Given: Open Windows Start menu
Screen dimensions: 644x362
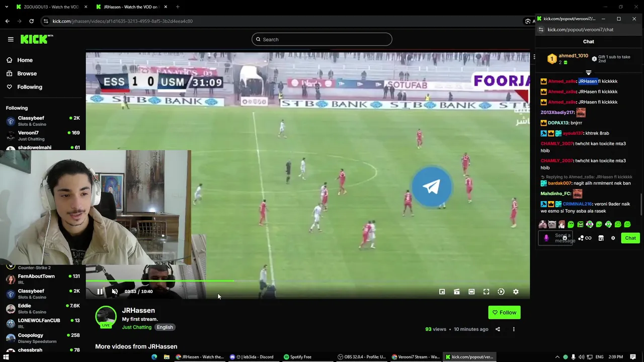Looking at the screenshot, I should pyautogui.click(x=6, y=357).
